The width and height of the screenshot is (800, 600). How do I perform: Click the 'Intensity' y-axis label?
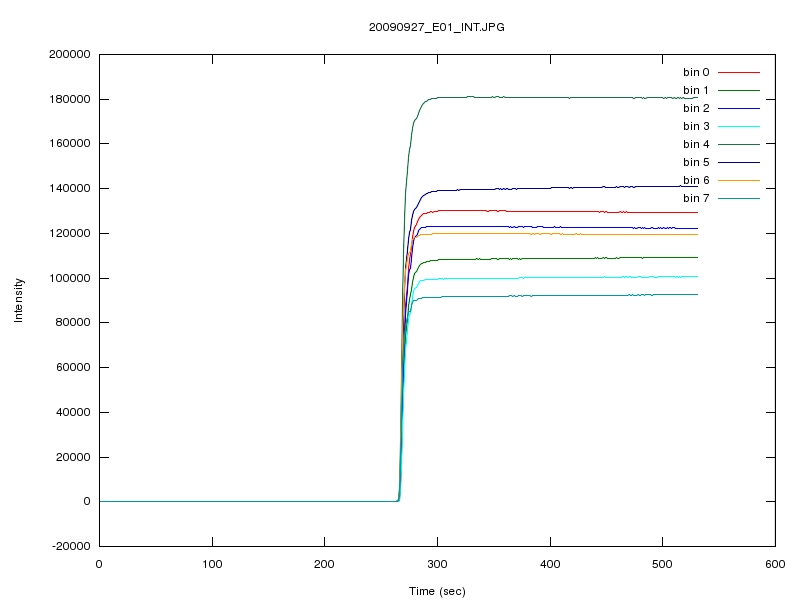[18, 300]
